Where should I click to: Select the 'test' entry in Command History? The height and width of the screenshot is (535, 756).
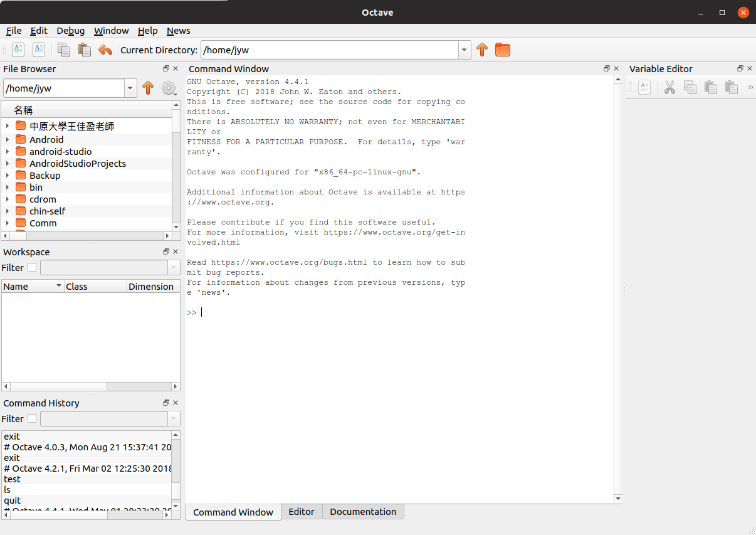tap(13, 479)
